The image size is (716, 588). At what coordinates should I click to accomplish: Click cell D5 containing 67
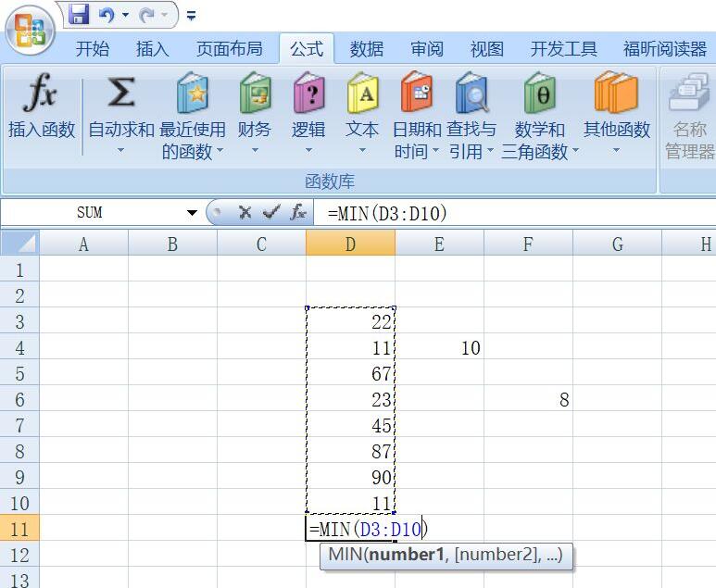(x=350, y=373)
